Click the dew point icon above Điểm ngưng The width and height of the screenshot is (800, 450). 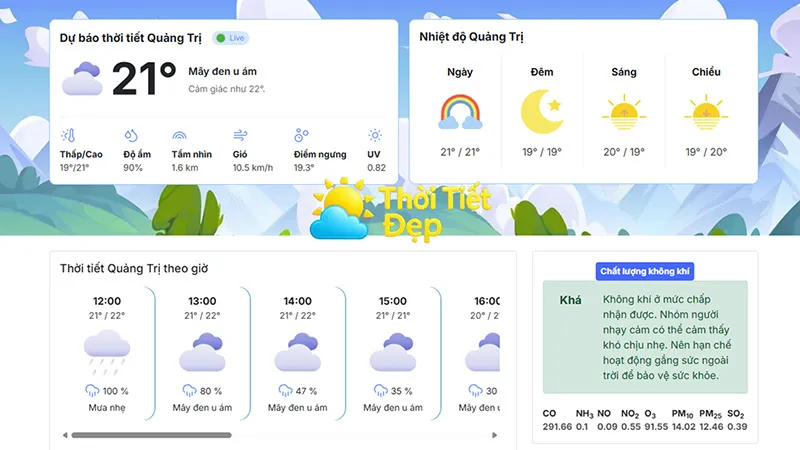pyautogui.click(x=302, y=135)
